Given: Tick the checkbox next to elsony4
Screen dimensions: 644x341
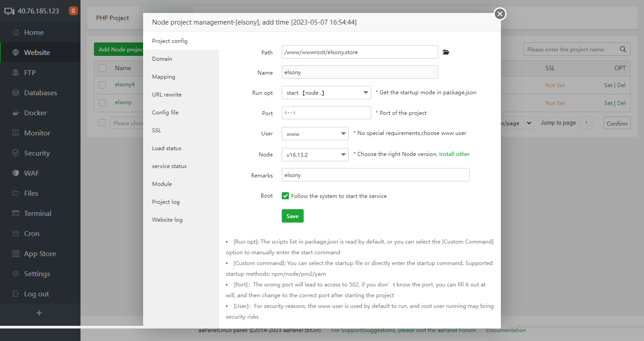Looking at the screenshot, I should coord(102,85).
